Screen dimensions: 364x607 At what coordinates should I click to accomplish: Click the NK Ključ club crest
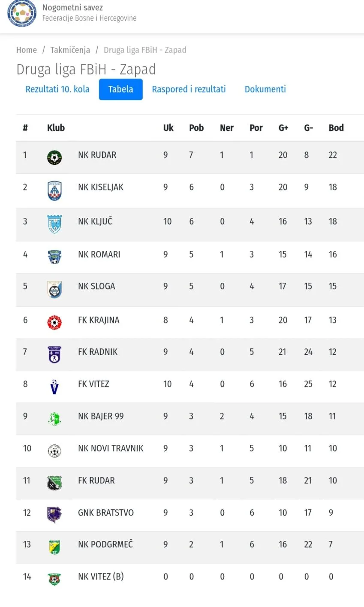coord(54,224)
